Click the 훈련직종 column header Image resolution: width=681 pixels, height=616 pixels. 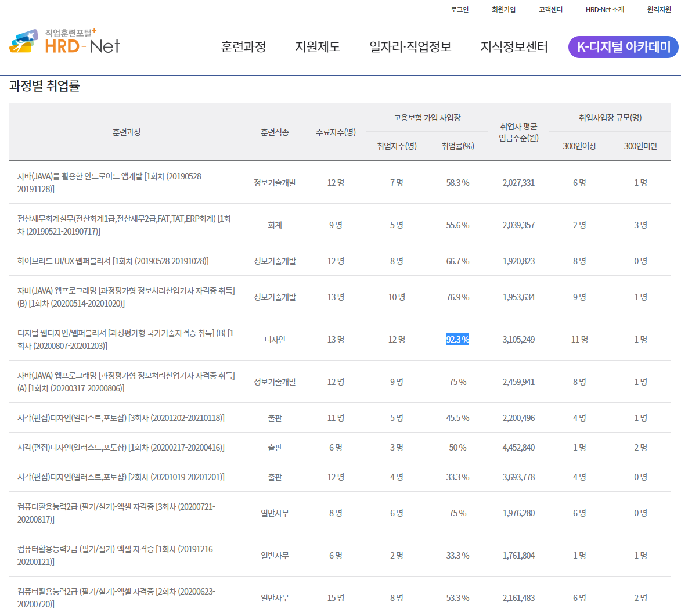[275, 132]
